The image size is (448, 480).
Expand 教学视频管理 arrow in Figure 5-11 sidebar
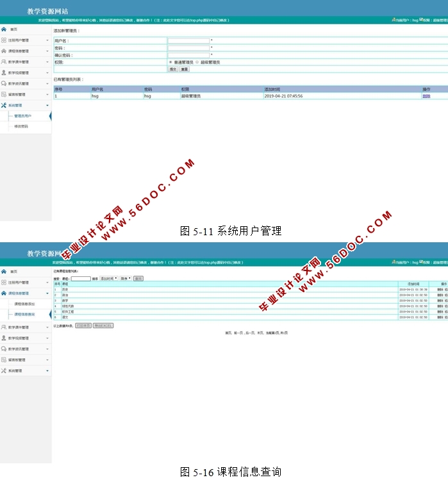pyautogui.click(x=47, y=73)
